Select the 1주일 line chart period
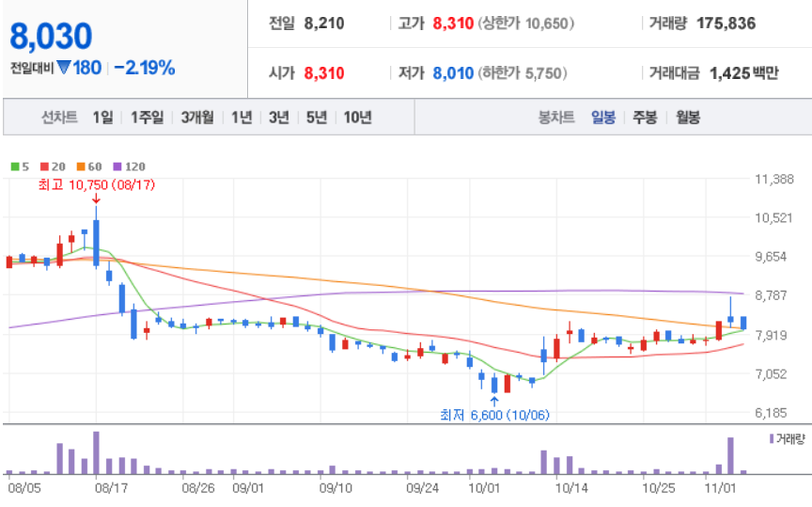This screenshot has width=812, height=507. pyautogui.click(x=147, y=118)
